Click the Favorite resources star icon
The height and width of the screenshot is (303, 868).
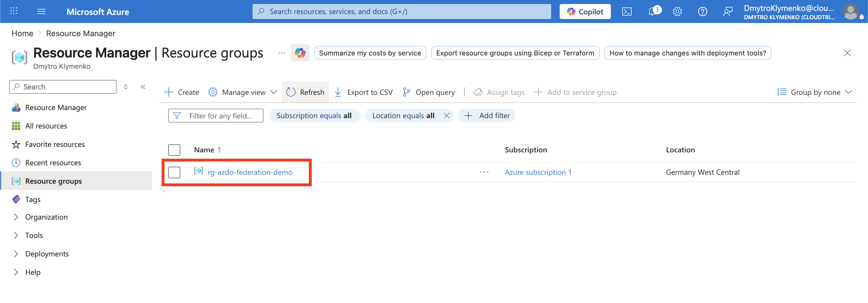(16, 144)
